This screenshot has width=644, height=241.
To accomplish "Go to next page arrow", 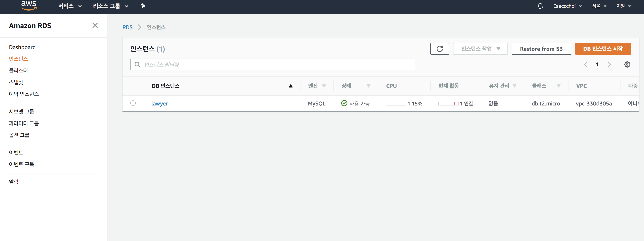I will point(609,64).
